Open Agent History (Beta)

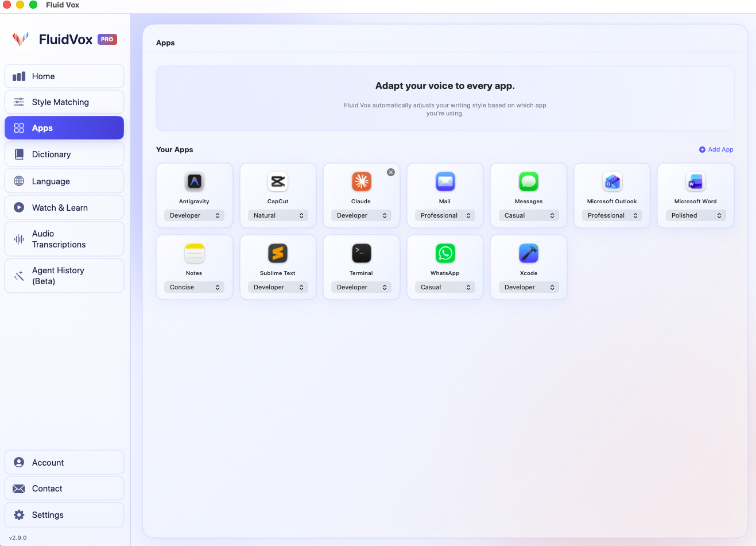point(64,276)
